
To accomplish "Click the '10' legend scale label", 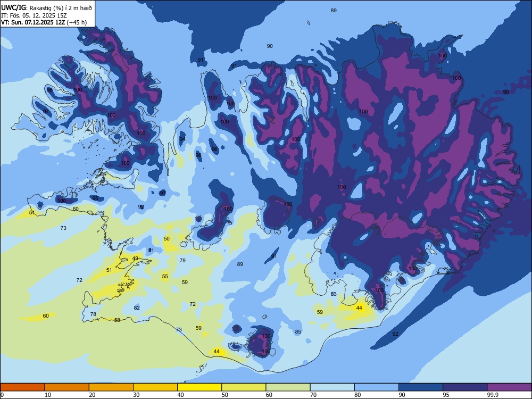I will point(48,395).
